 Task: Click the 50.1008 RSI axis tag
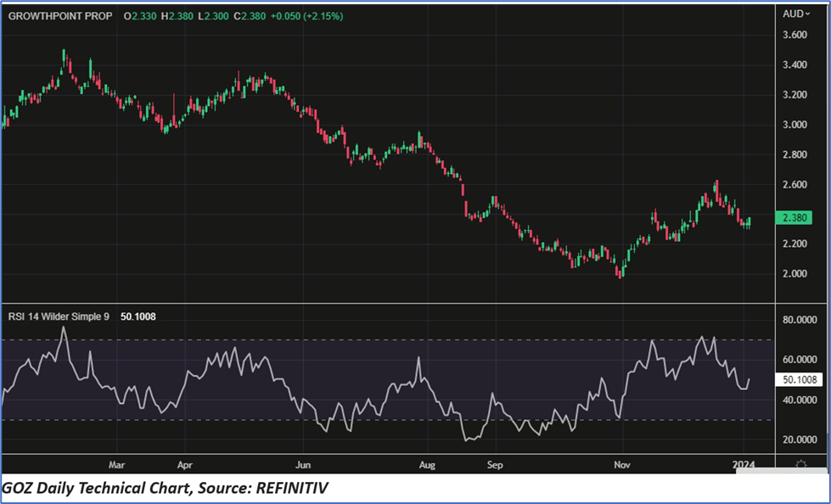[799, 379]
